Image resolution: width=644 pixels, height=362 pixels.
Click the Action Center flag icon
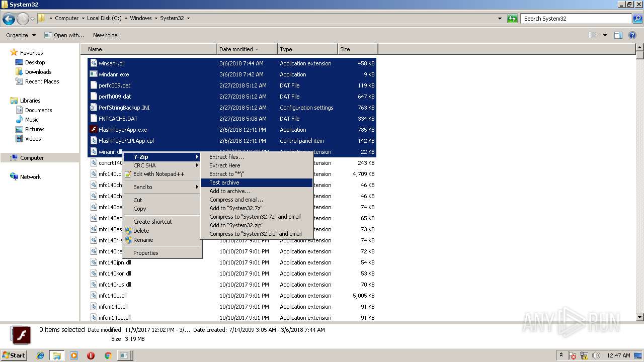[573, 355]
